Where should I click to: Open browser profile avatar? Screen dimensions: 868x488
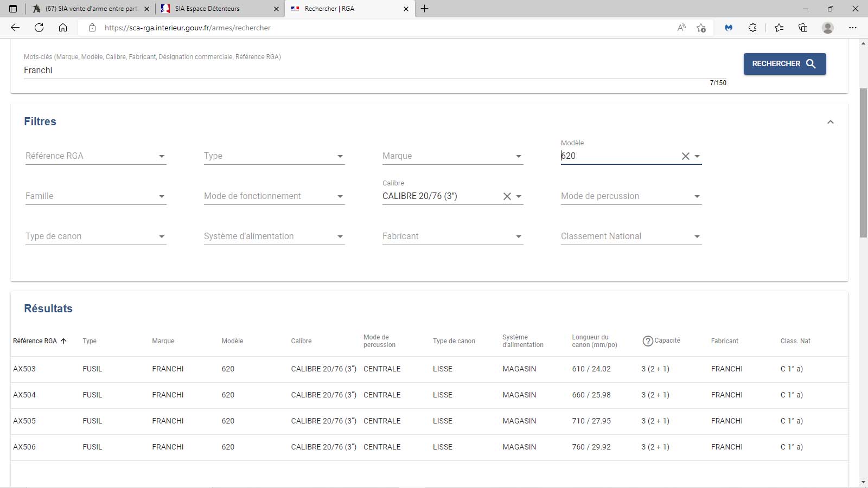pos(828,28)
